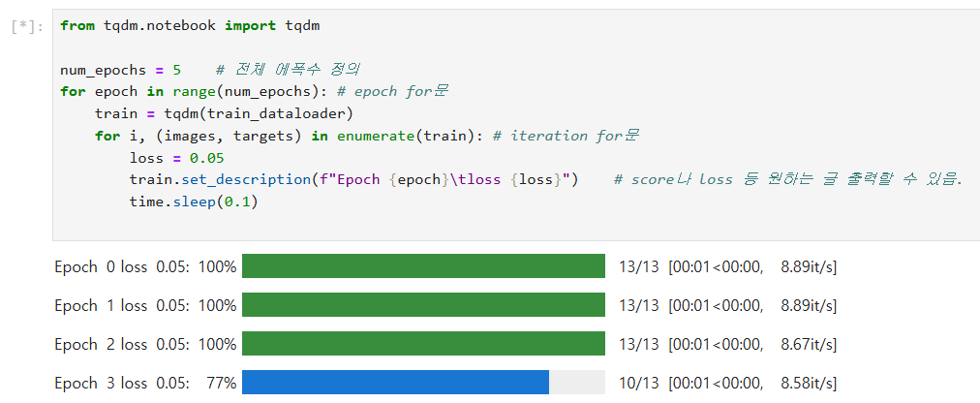Screen dimensions: 980x403
Task: Click the 'time.sleep(0.1)' line
Action: pos(194,201)
